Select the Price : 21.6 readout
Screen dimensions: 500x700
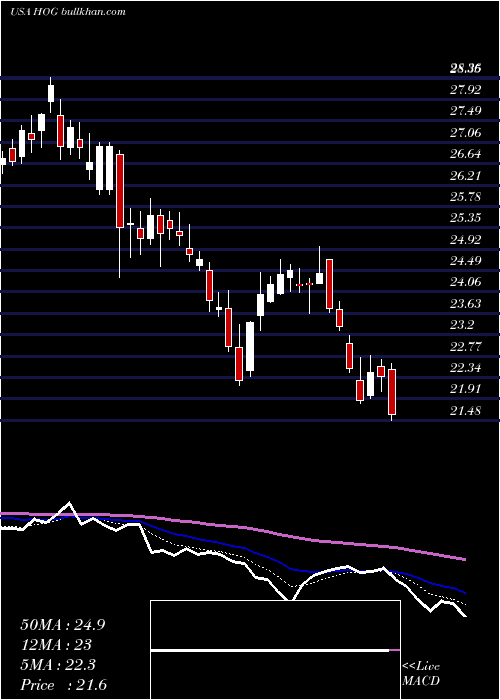coord(63,685)
